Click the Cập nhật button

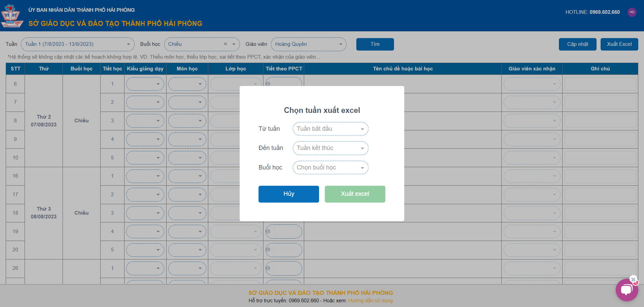577,44
